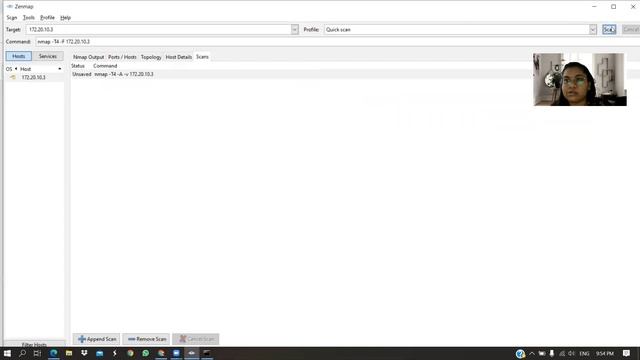Show hidden system tray icons

click(x=532, y=353)
